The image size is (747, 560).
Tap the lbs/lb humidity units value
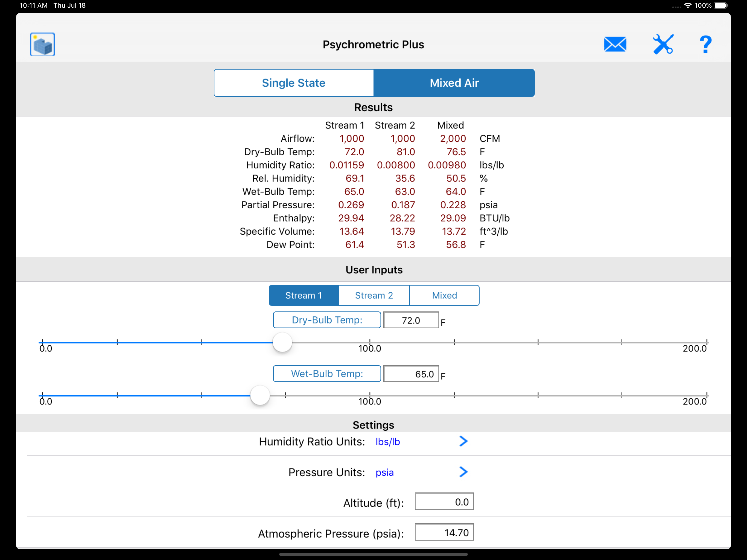point(388,442)
